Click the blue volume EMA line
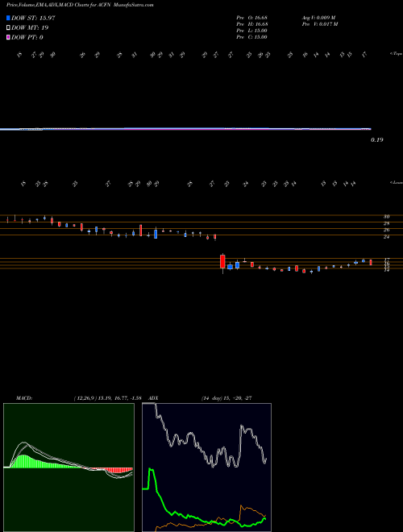Viewport: 403px width, 532px height. (x=185, y=129)
